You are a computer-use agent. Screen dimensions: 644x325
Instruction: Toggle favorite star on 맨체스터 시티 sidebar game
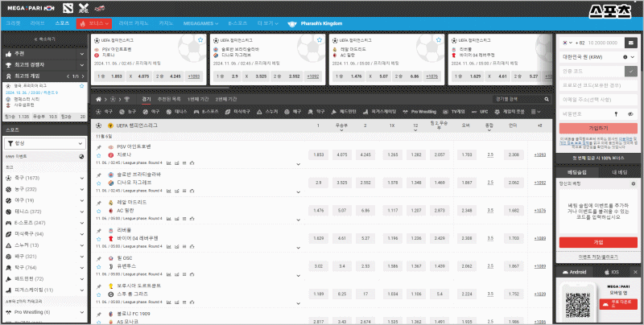pos(81,86)
